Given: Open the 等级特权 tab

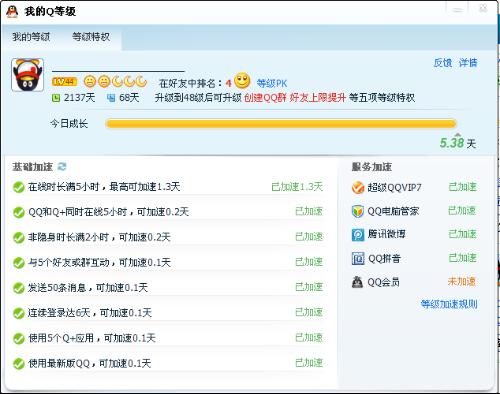Looking at the screenshot, I should point(91,37).
